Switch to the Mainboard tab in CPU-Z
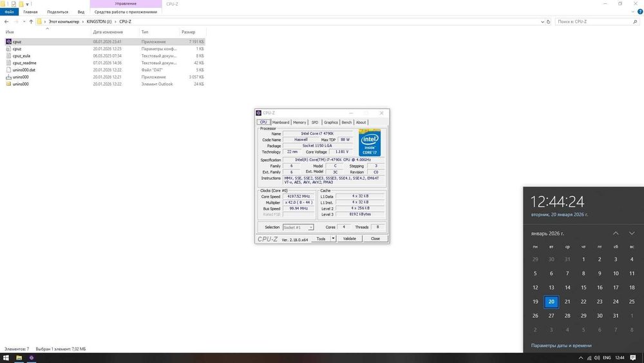 pyautogui.click(x=281, y=122)
